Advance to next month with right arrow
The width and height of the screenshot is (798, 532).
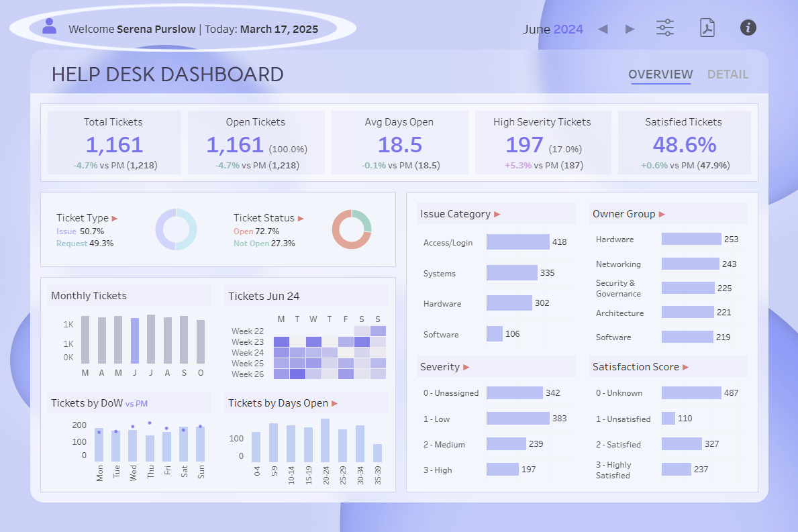[x=630, y=29]
